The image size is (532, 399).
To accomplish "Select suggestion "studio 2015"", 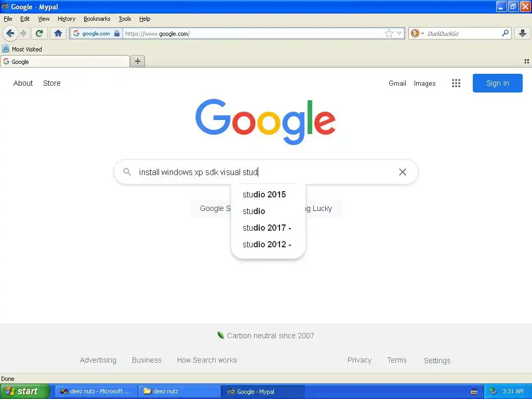I will pyautogui.click(x=268, y=194).
